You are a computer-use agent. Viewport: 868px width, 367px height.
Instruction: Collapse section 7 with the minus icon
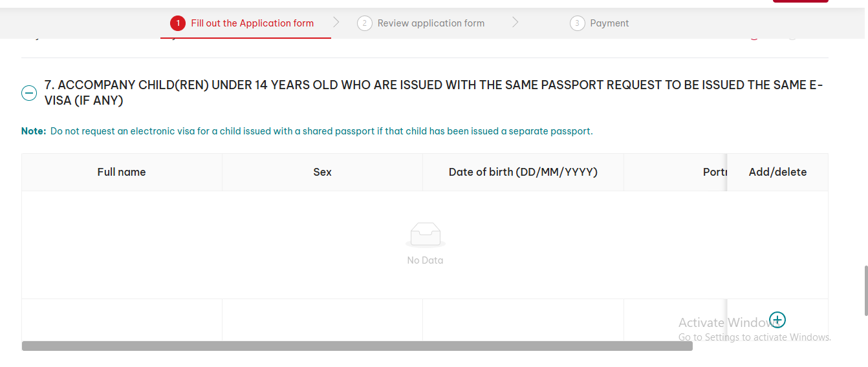pyautogui.click(x=29, y=93)
